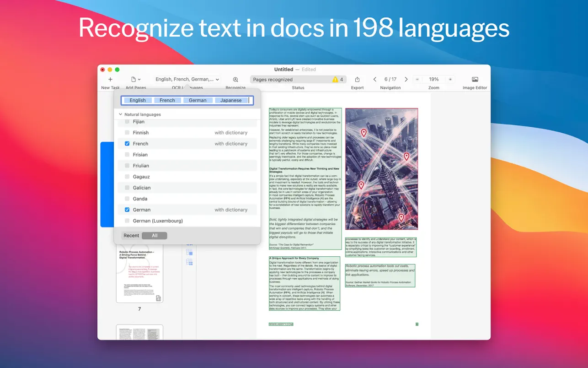This screenshot has width=588, height=368.
Task: Collapse the Natural languages section
Action: tap(121, 114)
